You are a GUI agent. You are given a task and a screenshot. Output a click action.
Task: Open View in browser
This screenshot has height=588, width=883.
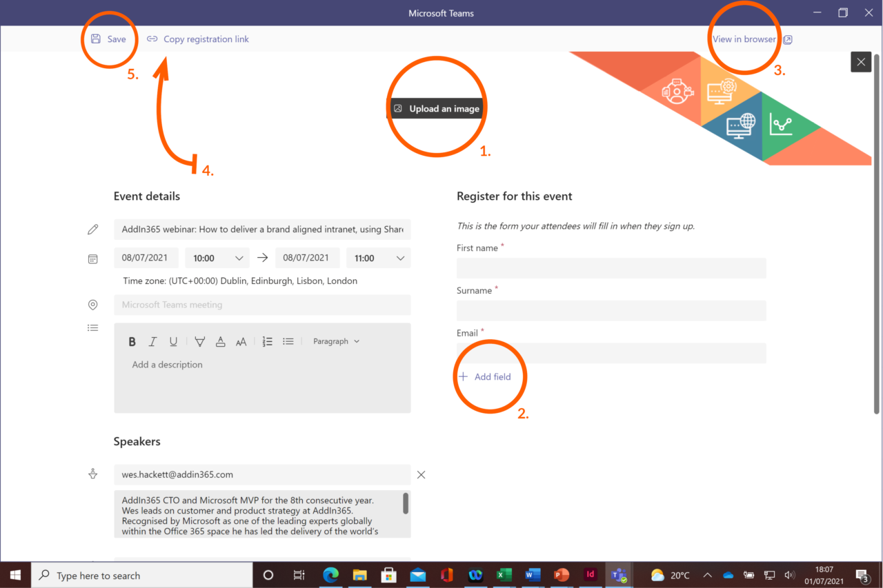point(744,39)
